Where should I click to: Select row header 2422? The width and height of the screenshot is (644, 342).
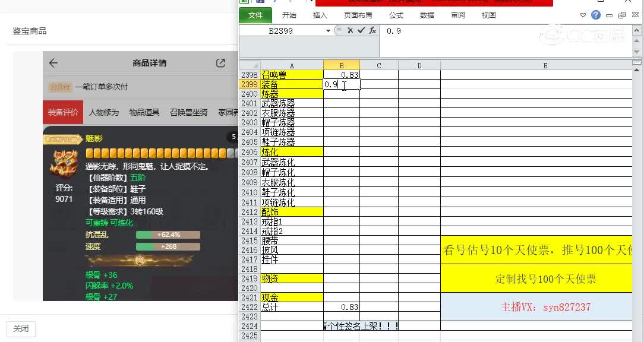pyautogui.click(x=250, y=307)
